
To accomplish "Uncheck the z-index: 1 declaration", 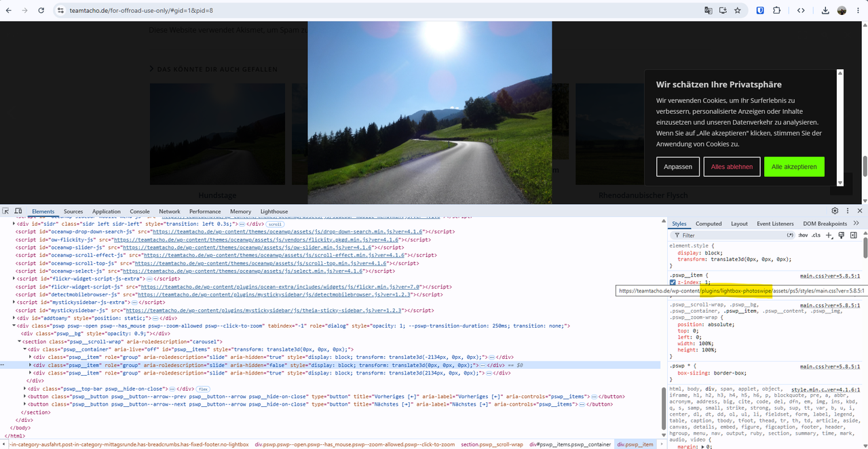I will pyautogui.click(x=673, y=282).
